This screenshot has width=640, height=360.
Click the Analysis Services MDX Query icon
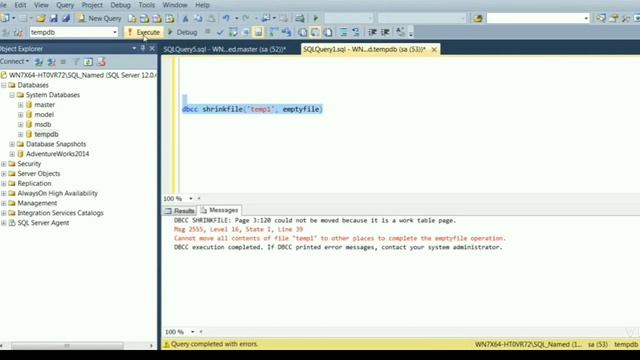click(144, 18)
